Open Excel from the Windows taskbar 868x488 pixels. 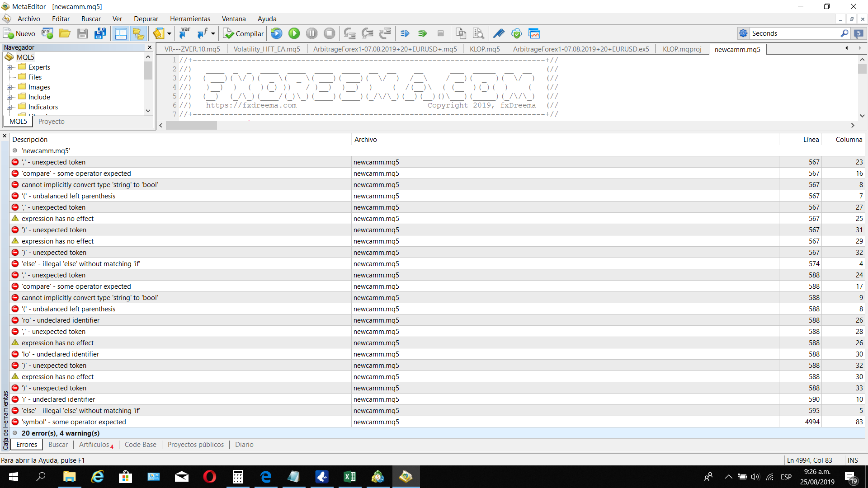pyautogui.click(x=349, y=477)
